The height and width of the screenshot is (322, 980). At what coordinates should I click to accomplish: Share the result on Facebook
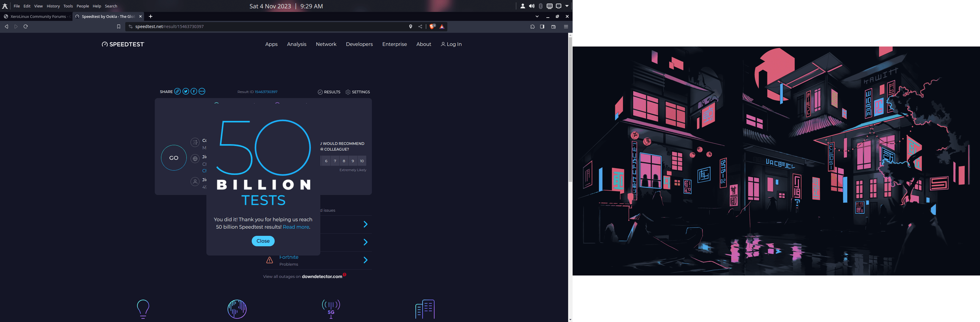(194, 91)
